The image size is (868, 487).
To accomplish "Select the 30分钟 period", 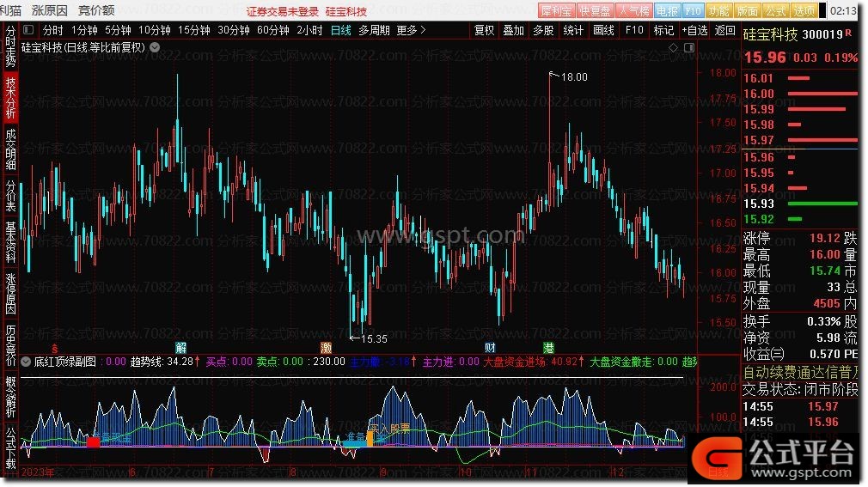I will point(234,30).
